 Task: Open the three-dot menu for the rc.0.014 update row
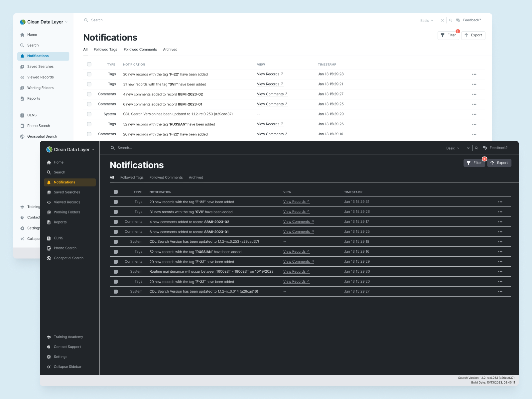point(500,292)
